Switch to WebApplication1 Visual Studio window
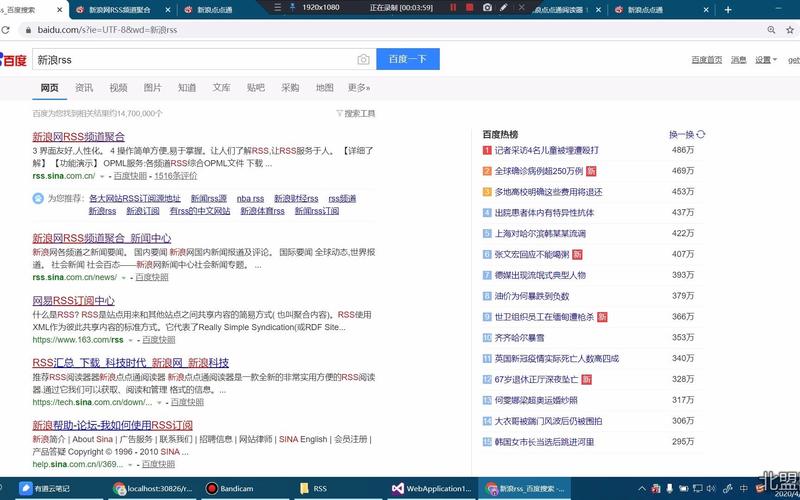This screenshot has height=500, width=800. pyautogui.click(x=432, y=488)
